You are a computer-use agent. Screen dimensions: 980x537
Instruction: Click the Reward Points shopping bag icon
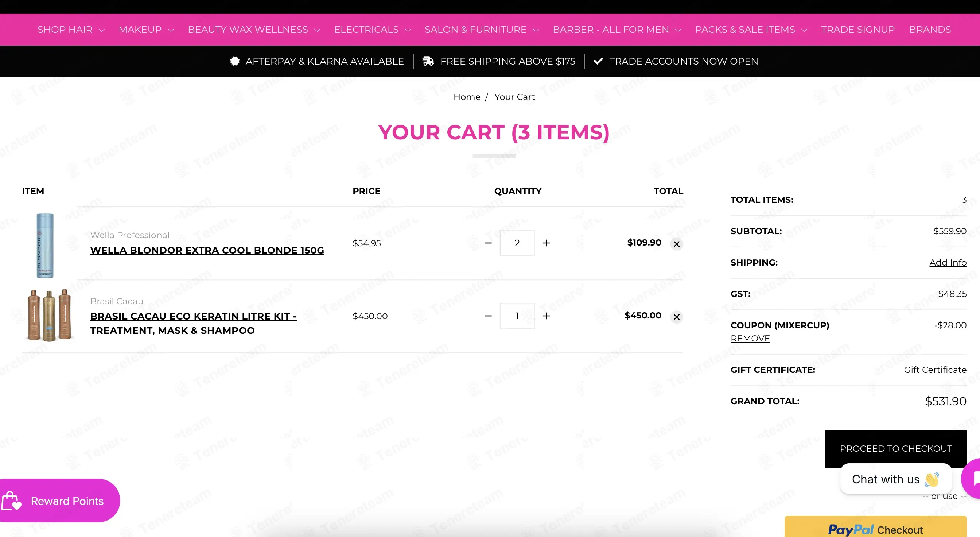[11, 501]
